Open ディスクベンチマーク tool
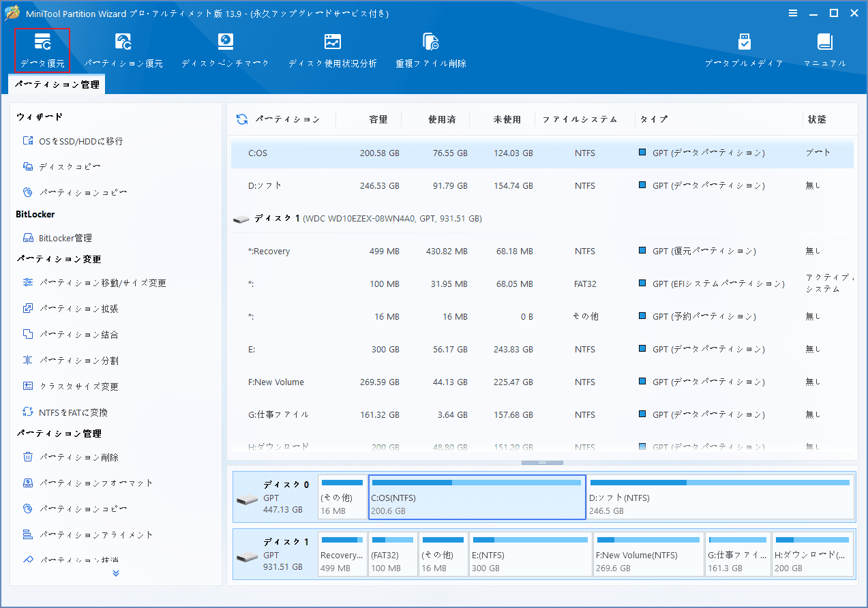The height and width of the screenshot is (608, 868). click(225, 50)
